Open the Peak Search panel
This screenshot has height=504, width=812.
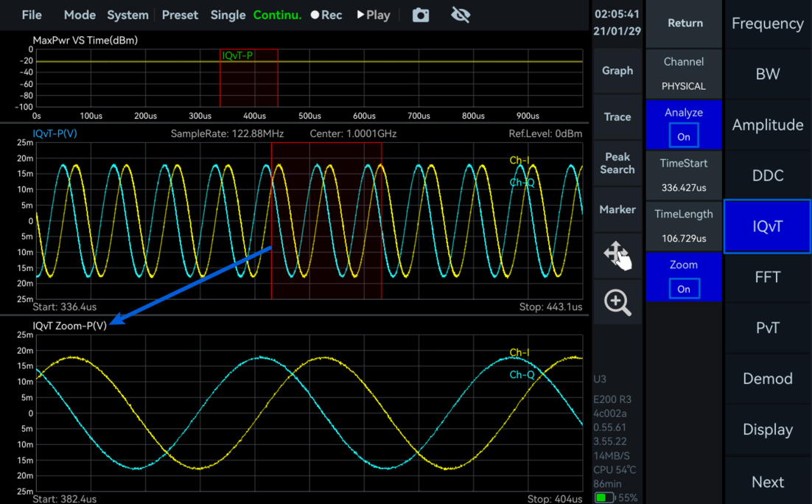coord(617,163)
